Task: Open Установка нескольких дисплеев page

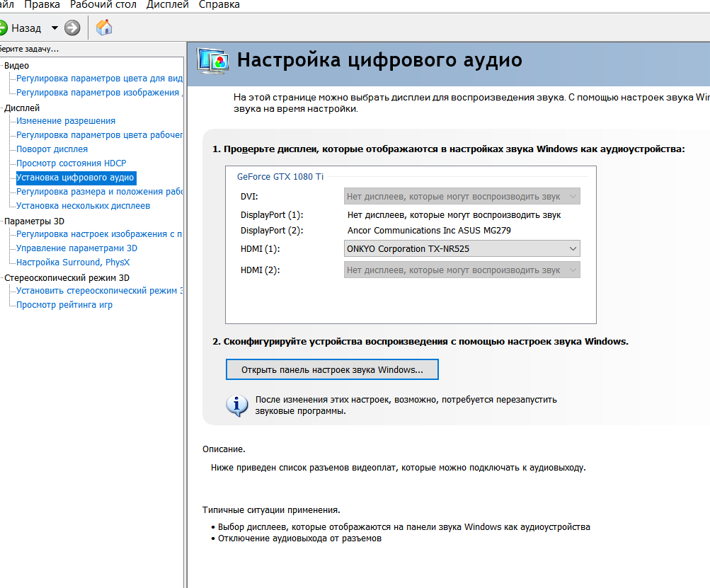Action: [x=83, y=205]
